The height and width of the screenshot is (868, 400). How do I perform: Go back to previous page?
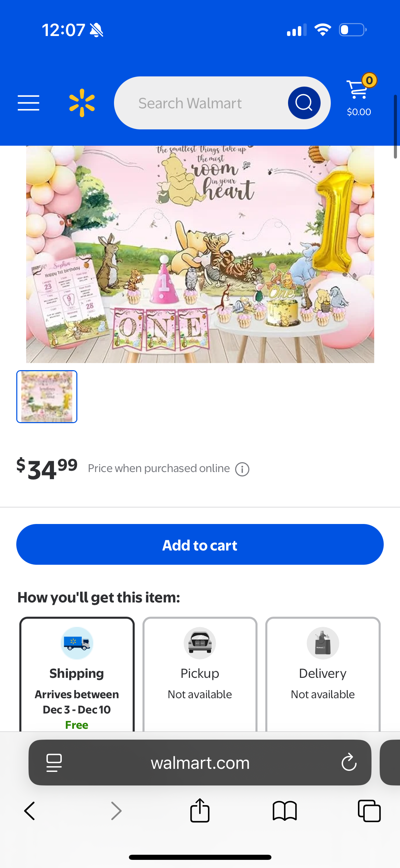[x=30, y=811]
